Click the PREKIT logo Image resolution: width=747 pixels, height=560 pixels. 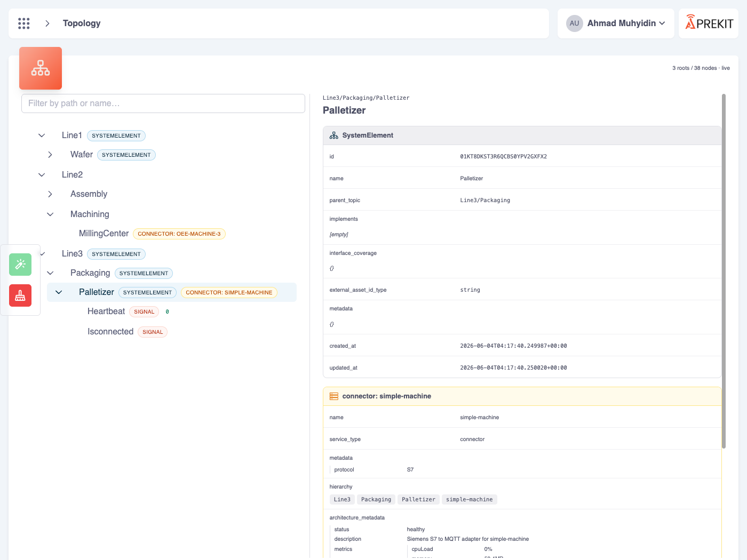709,23
